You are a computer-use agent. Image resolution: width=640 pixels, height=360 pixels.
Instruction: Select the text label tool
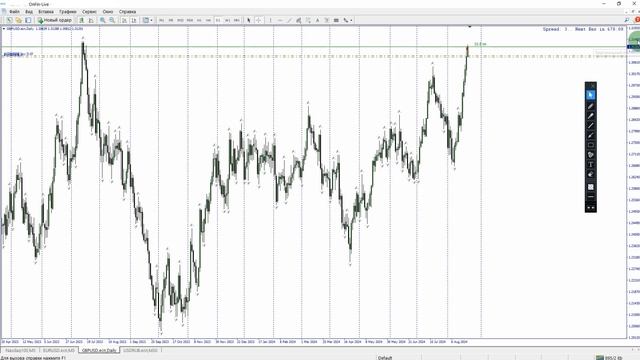(x=327, y=20)
